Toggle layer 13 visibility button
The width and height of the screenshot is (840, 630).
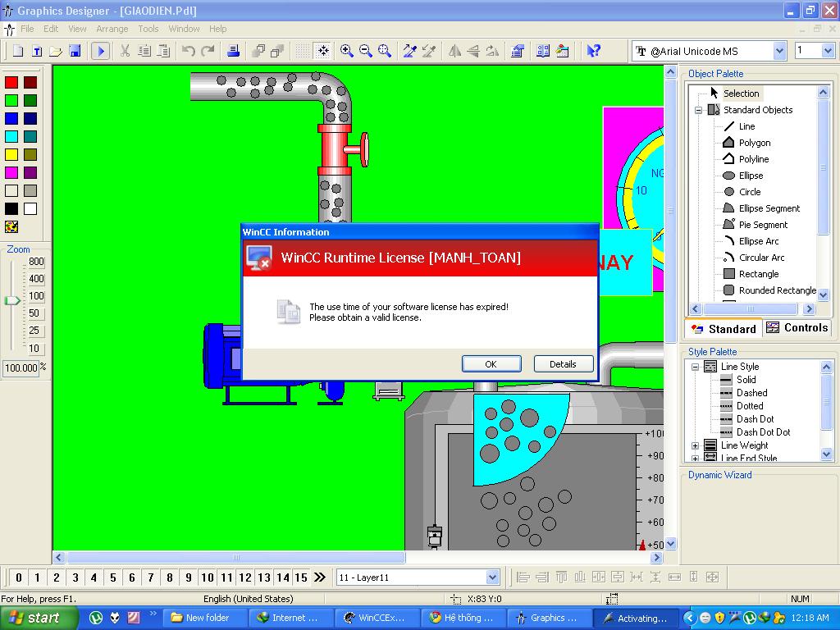264,577
